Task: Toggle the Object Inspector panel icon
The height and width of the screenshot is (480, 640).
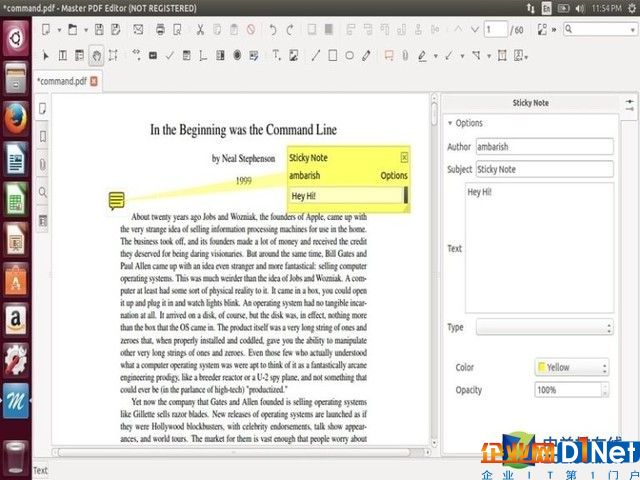Action: point(630,105)
